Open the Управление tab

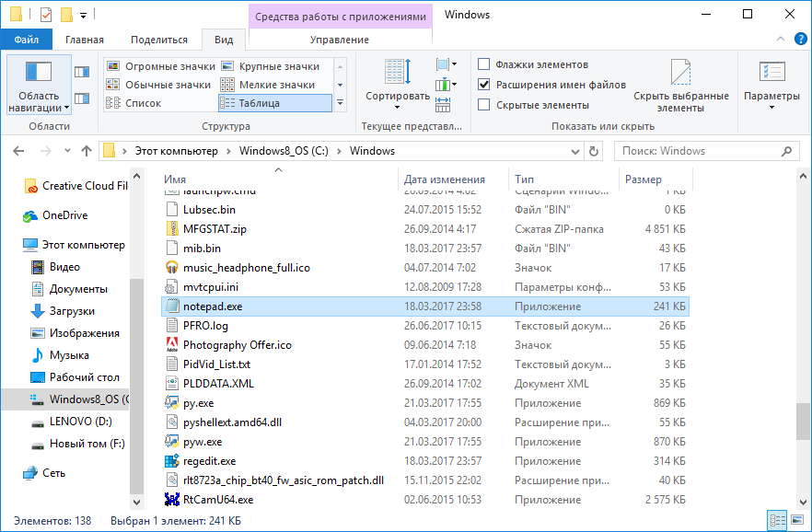pos(340,40)
